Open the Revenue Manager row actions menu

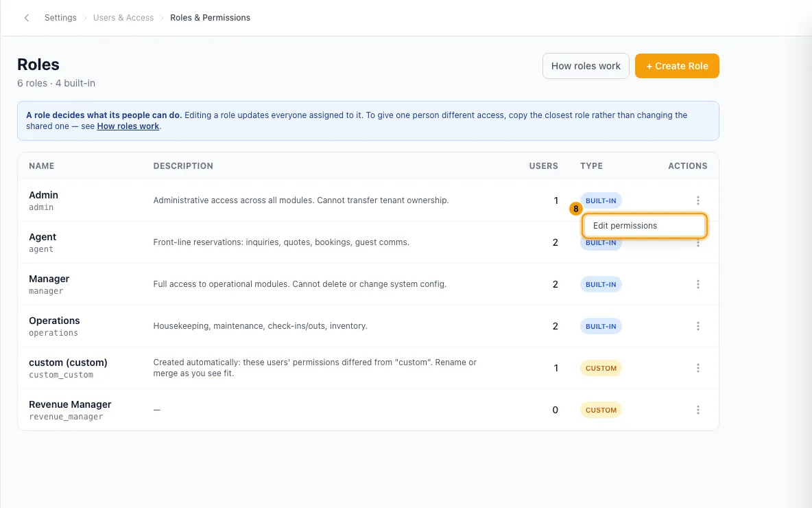point(697,410)
